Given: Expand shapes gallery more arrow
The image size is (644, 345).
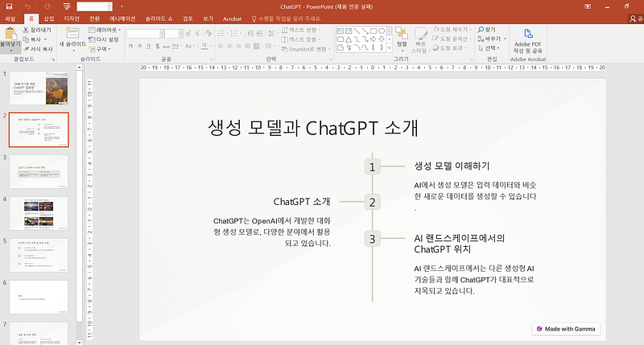Looking at the screenshot, I should [390, 48].
